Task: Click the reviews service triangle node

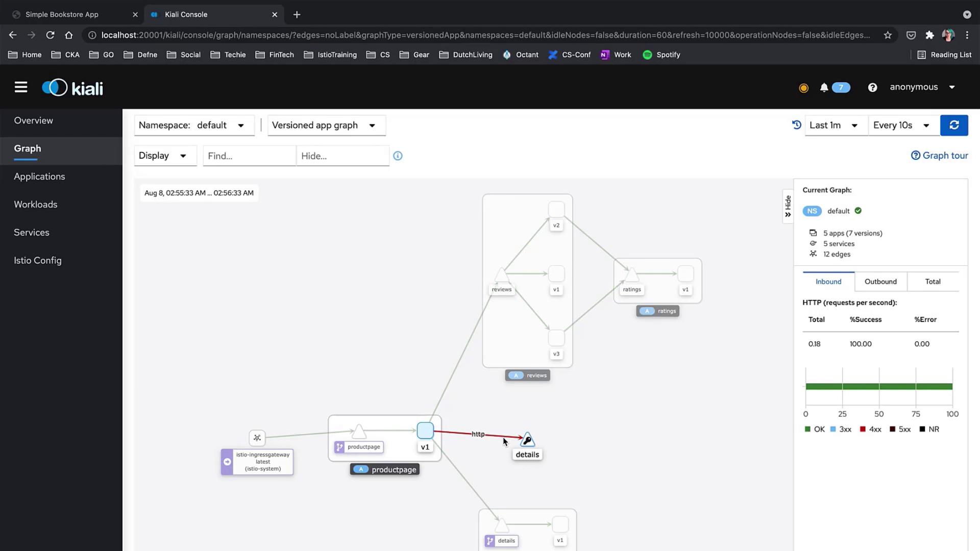Action: pyautogui.click(x=501, y=275)
